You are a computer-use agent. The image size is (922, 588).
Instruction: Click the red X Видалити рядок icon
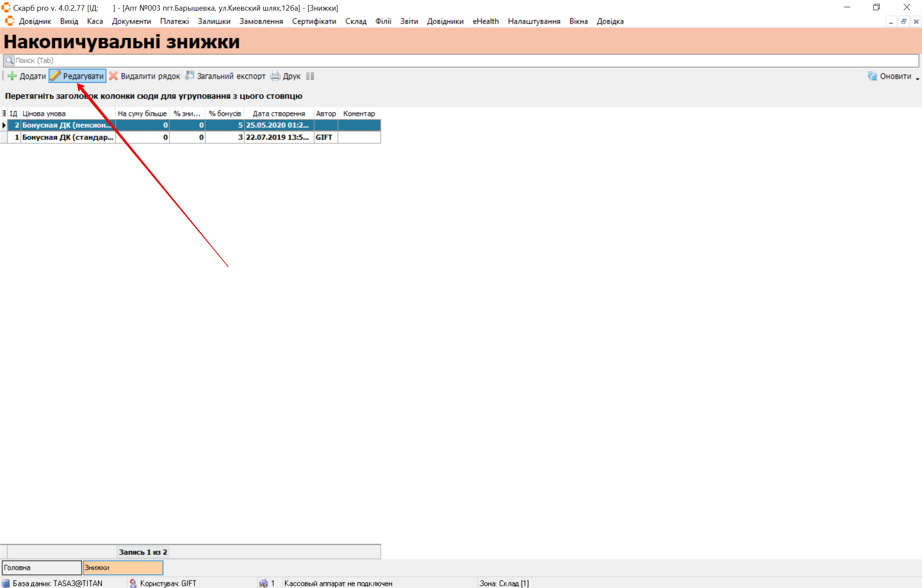click(113, 76)
